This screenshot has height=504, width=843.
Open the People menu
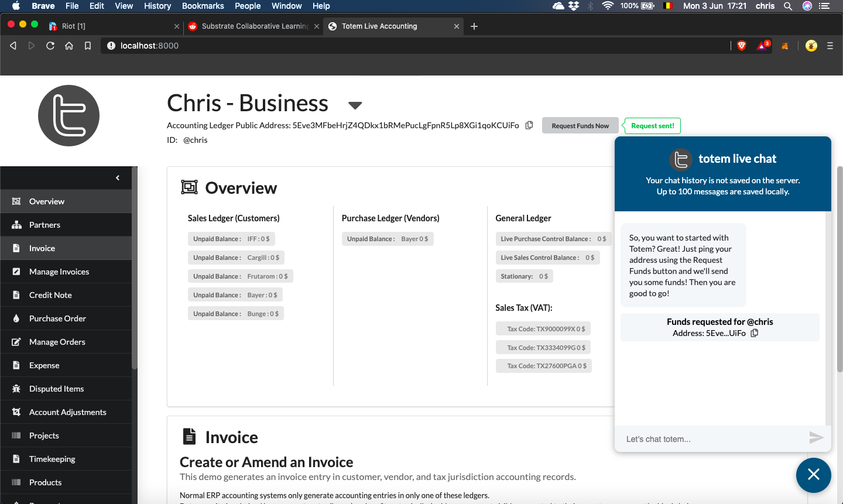tap(248, 6)
